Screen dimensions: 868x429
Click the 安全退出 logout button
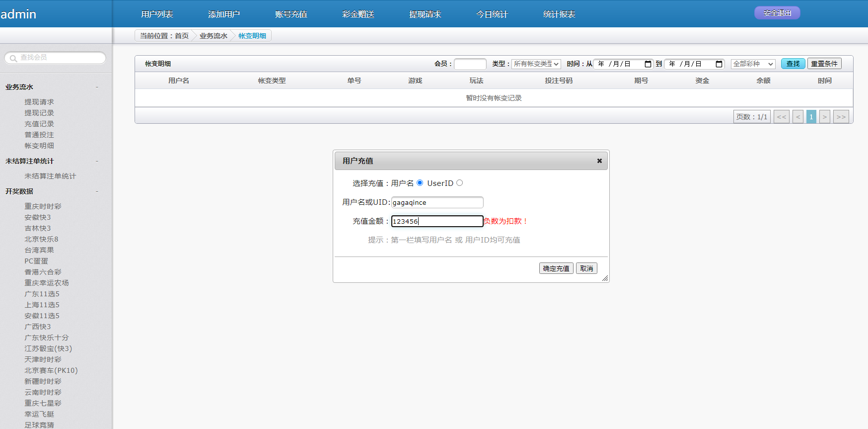coord(777,13)
